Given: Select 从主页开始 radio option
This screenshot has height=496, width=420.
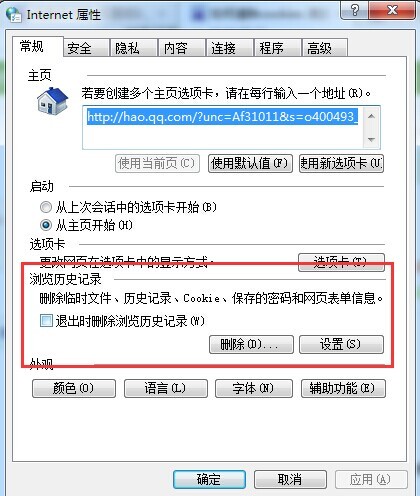Looking at the screenshot, I should pyautogui.click(x=46, y=225).
